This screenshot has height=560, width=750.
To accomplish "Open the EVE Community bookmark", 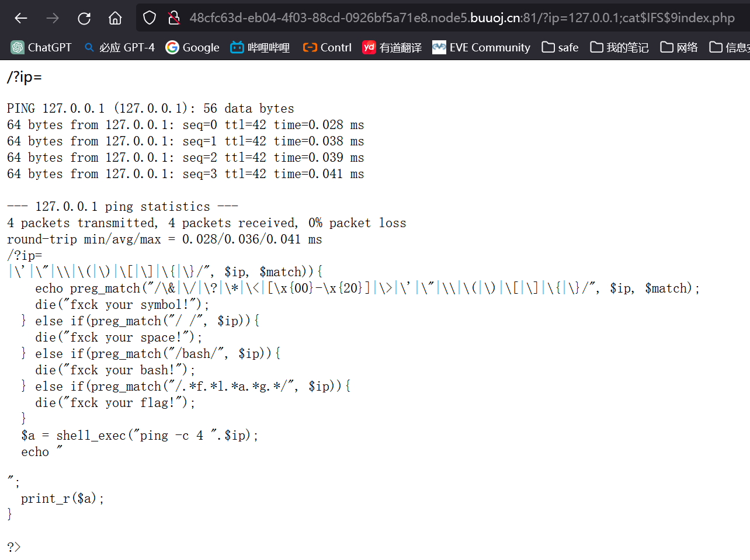I will pyautogui.click(x=481, y=47).
